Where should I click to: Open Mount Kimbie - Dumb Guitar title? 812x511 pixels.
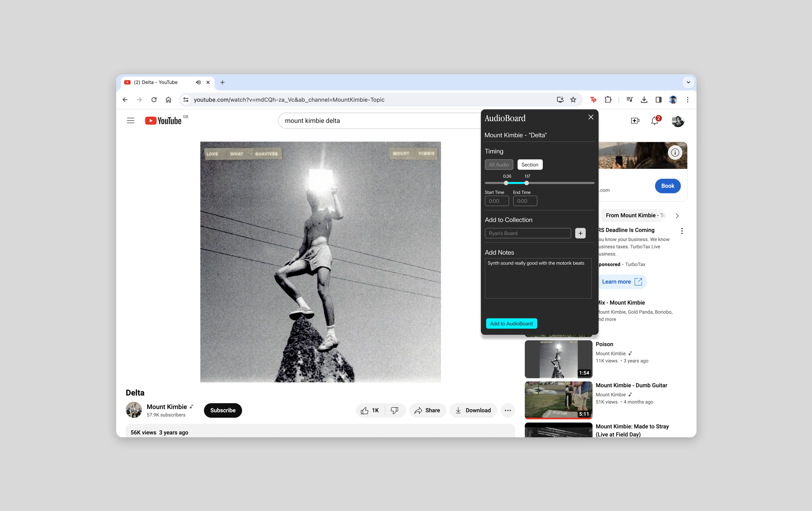[x=631, y=386]
